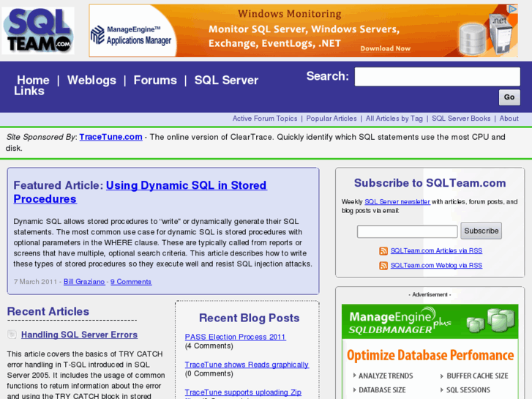Click the 7 March 2011 date text
The image size is (532, 399).
[x=35, y=282]
